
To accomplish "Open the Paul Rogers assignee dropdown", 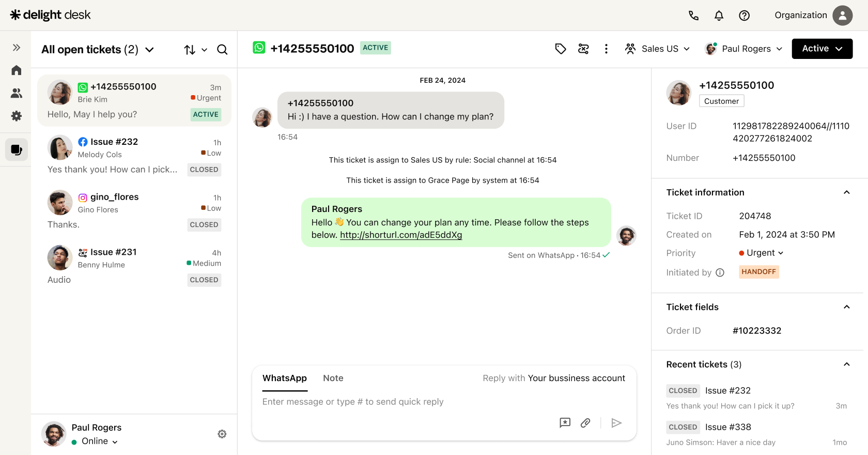I will click(x=744, y=49).
